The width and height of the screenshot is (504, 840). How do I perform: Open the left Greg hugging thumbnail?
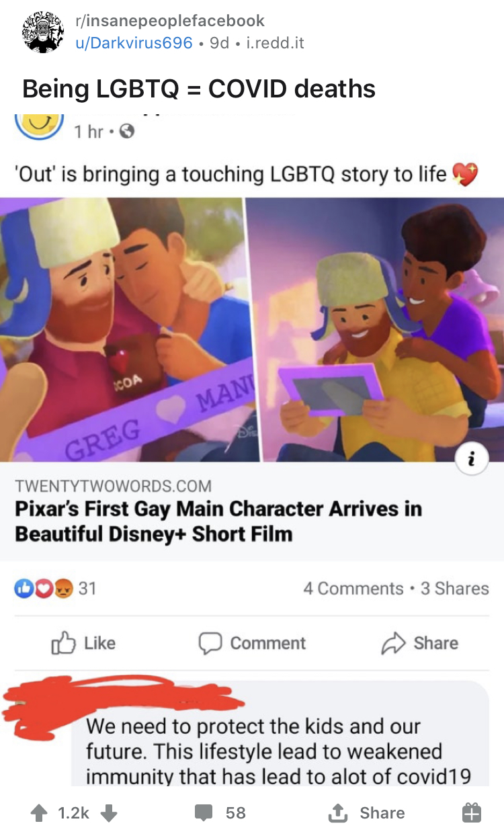tap(124, 329)
